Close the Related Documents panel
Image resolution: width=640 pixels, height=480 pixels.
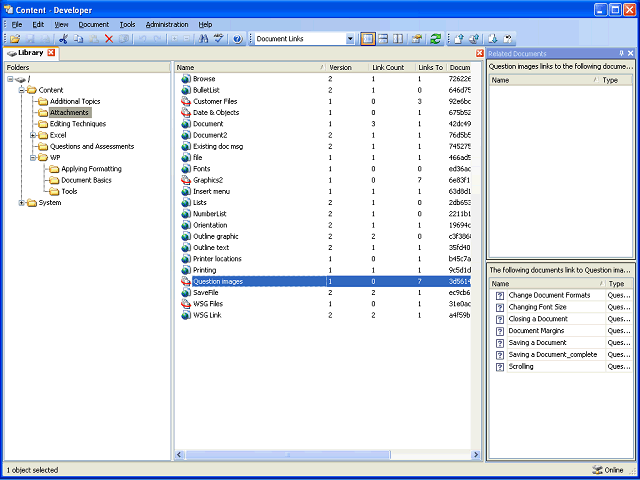coord(630,53)
